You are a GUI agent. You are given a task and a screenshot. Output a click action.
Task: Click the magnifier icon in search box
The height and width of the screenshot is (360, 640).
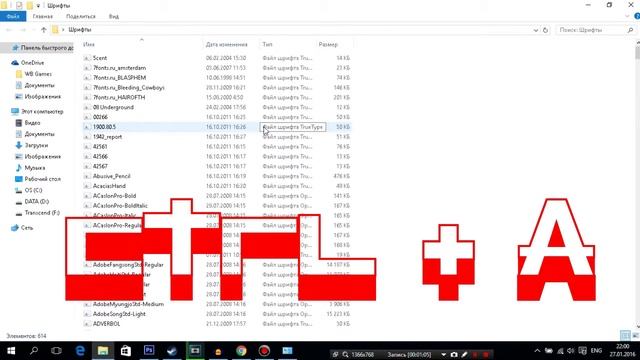coord(630,30)
